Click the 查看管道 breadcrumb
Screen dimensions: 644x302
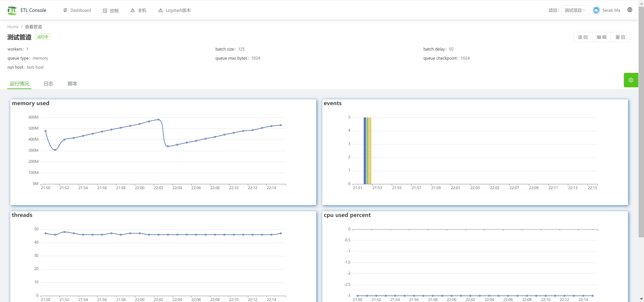pyautogui.click(x=34, y=27)
